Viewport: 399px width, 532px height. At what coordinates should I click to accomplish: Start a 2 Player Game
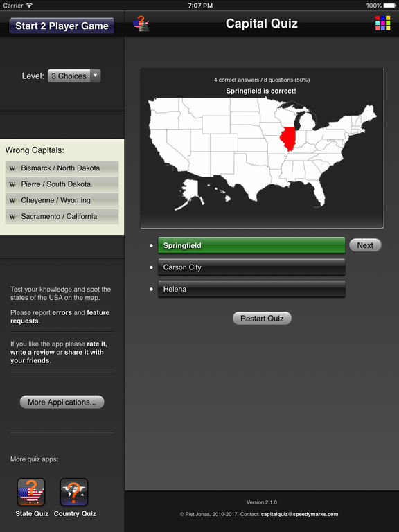click(62, 26)
